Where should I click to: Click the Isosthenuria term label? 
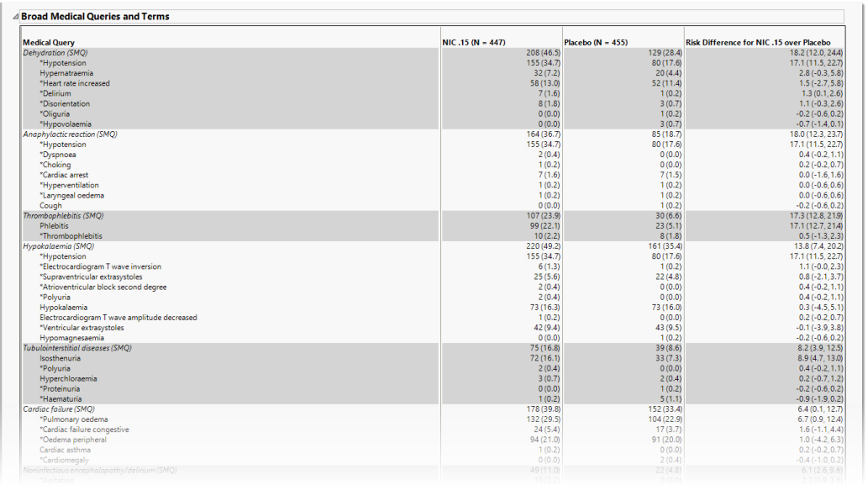[60, 358]
